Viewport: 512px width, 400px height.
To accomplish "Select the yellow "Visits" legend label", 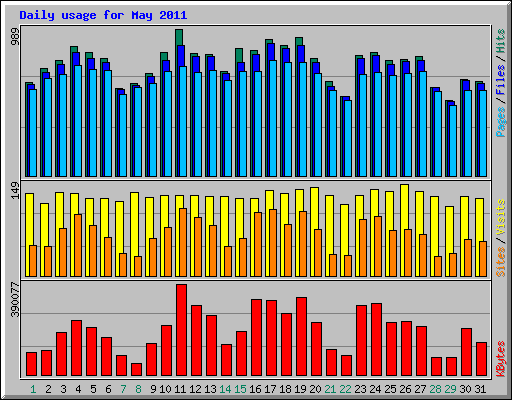I will pos(501,218).
